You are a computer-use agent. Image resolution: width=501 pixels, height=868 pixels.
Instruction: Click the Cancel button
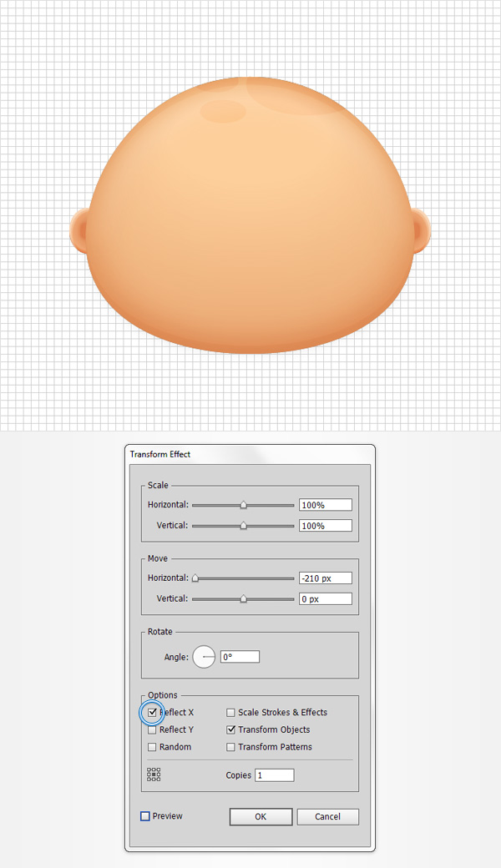(327, 816)
